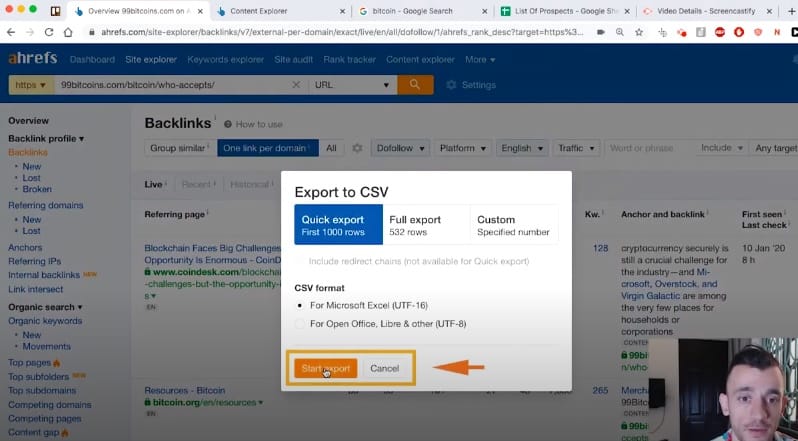The image size is (798, 441).
Task: Open the Traffic filter dropdown
Action: tap(576, 148)
